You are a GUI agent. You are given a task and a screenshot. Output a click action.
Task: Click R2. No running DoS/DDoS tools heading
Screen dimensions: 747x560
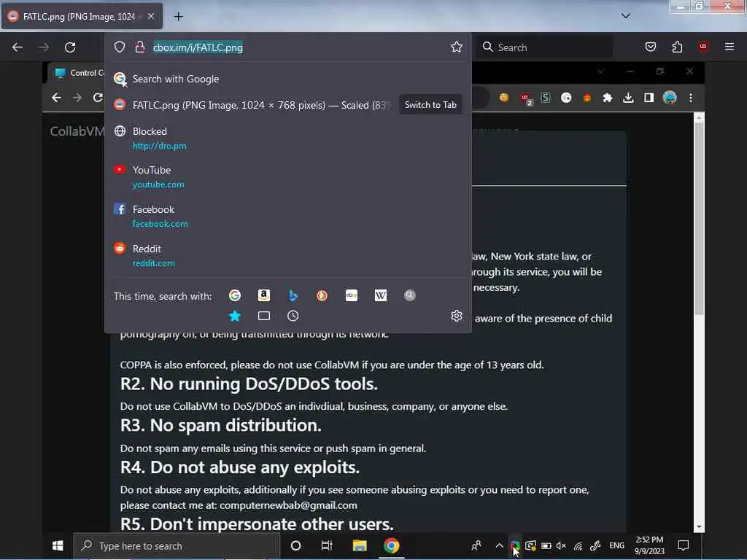pos(249,384)
